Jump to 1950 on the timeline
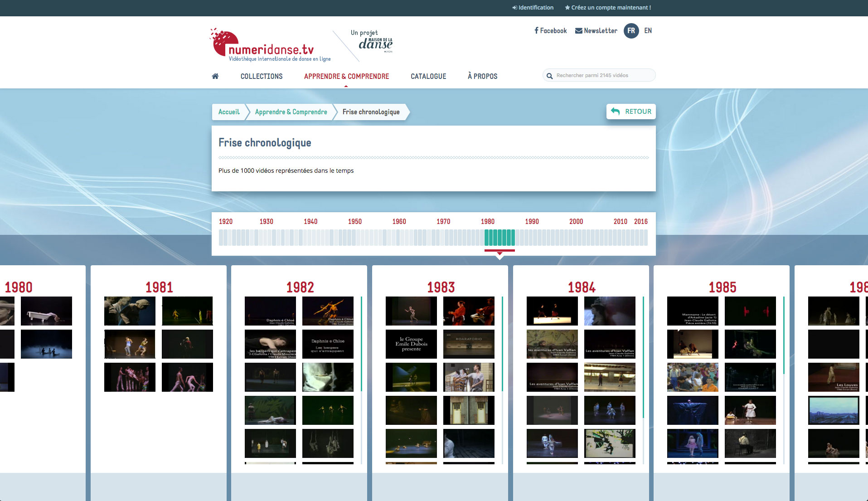This screenshot has height=501, width=868. pos(355,222)
